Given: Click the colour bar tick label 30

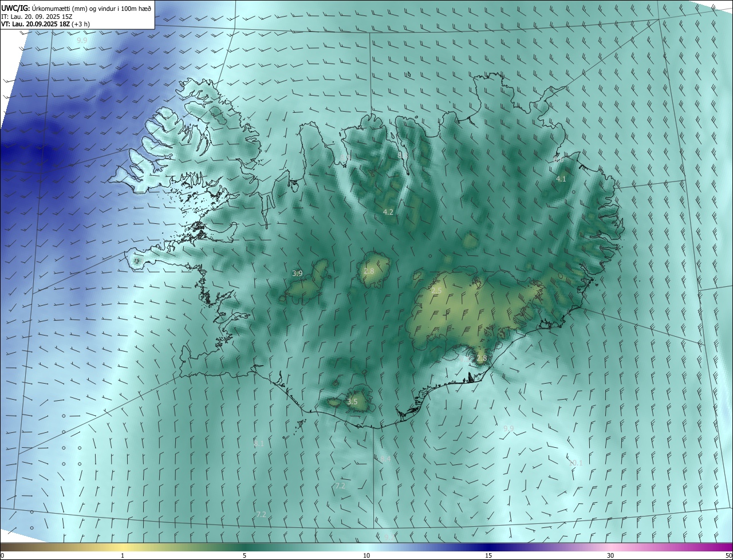Looking at the screenshot, I should pos(610,556).
